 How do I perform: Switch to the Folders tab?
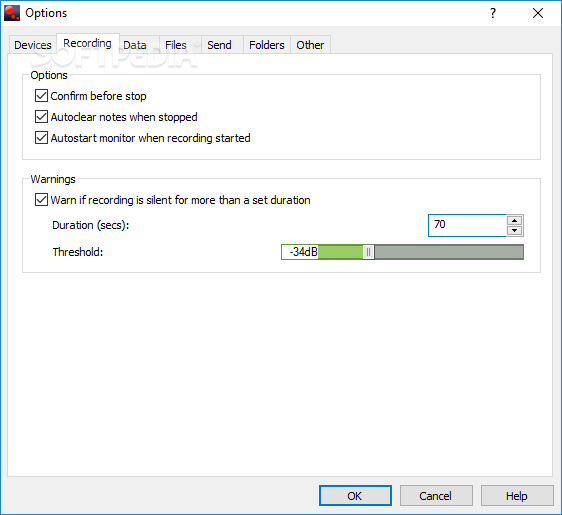[x=267, y=45]
